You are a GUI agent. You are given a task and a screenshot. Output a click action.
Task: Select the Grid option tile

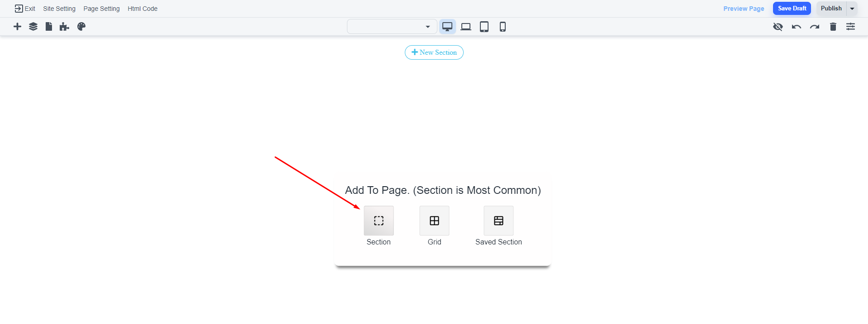434,221
